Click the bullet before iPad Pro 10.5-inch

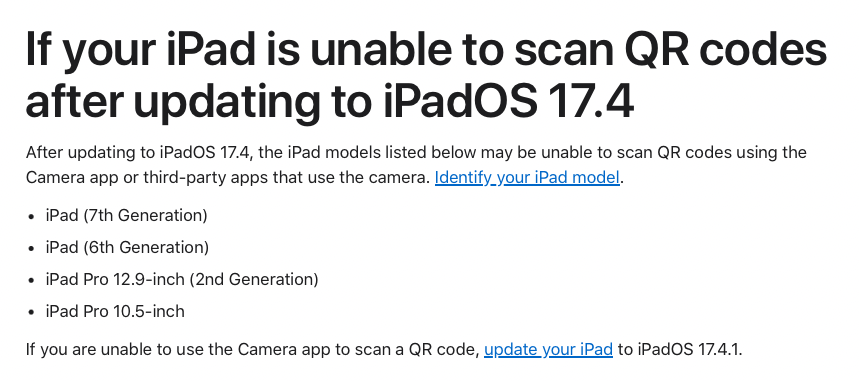[31, 312]
